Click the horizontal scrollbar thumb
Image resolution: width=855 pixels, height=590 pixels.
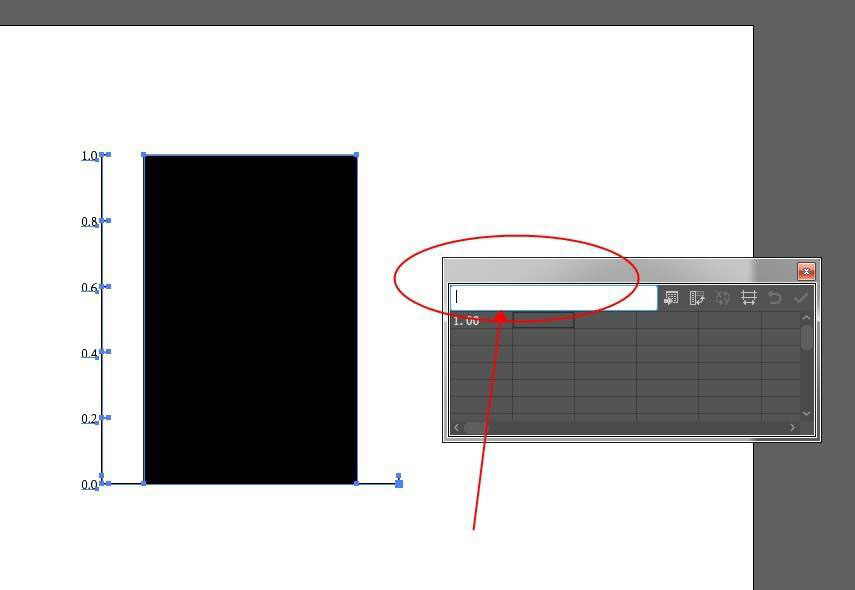click(477, 428)
